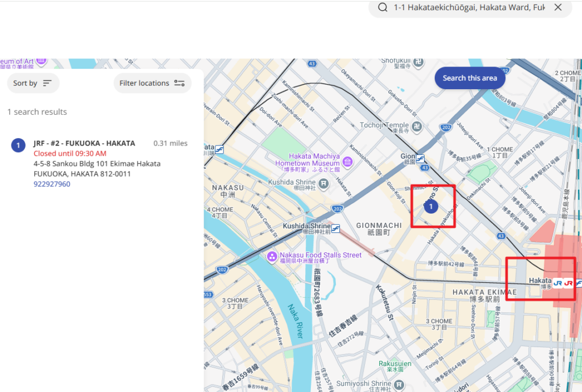Click the Hakata Machiya Hometown Museum icon
Screen dimensions: 582x392
(x=347, y=163)
